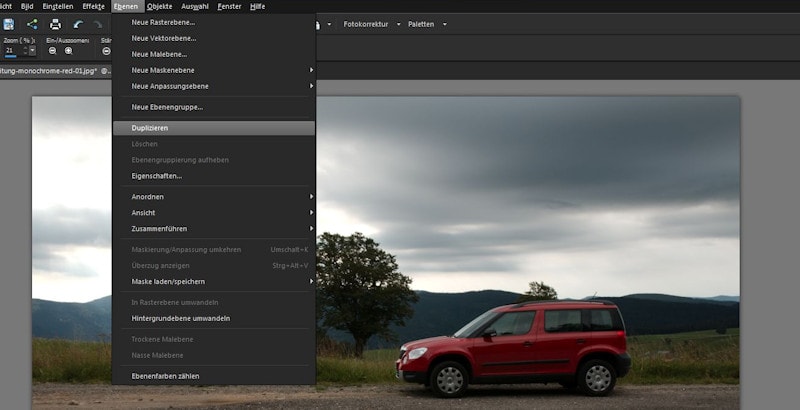Choose Neue Rasterebene menu entry
The height and width of the screenshot is (410, 800).
164,22
